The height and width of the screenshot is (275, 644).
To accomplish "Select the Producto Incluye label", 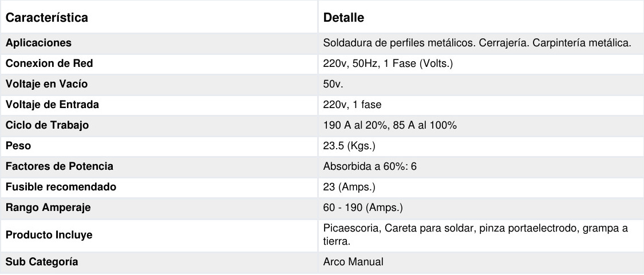I will click(x=49, y=235).
